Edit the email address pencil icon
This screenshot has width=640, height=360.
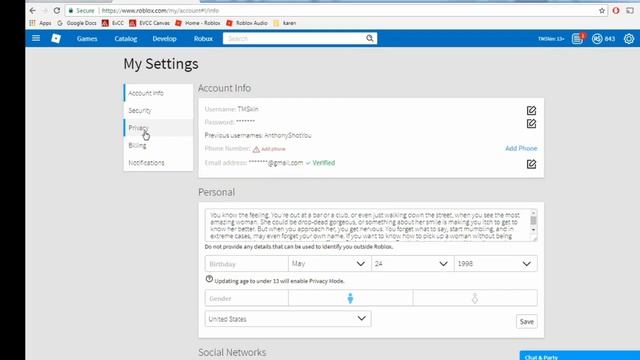click(x=531, y=164)
